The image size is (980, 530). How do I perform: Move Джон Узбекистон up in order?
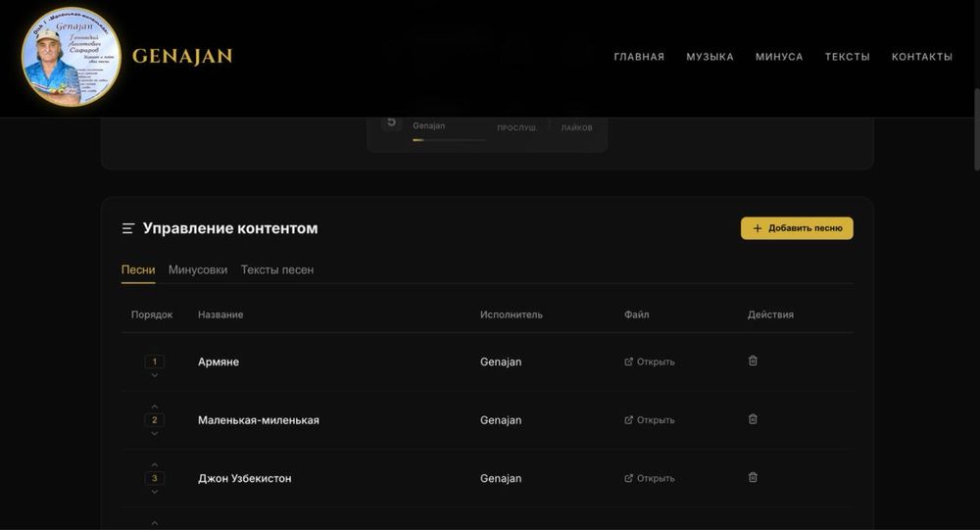[x=155, y=465]
